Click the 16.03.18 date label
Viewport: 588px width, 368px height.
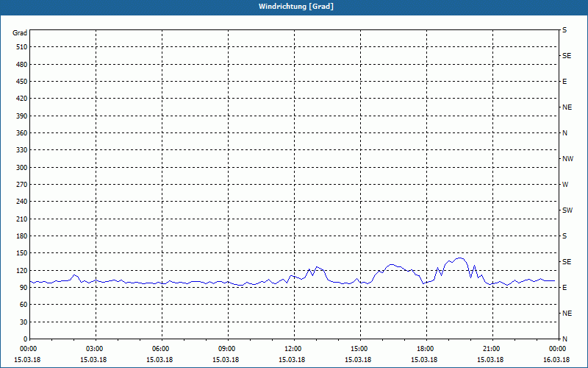556,360
